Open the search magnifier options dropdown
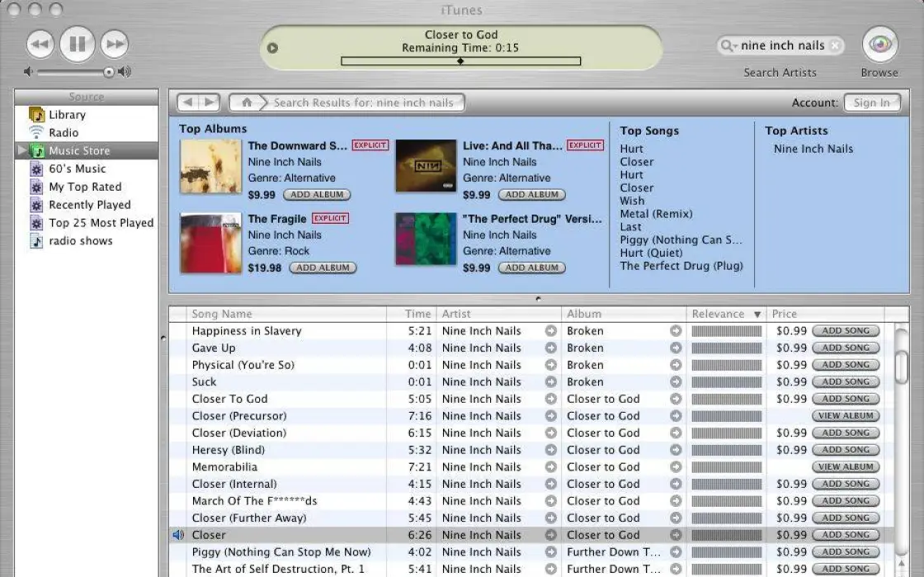This screenshot has height=577, width=924. [x=729, y=45]
